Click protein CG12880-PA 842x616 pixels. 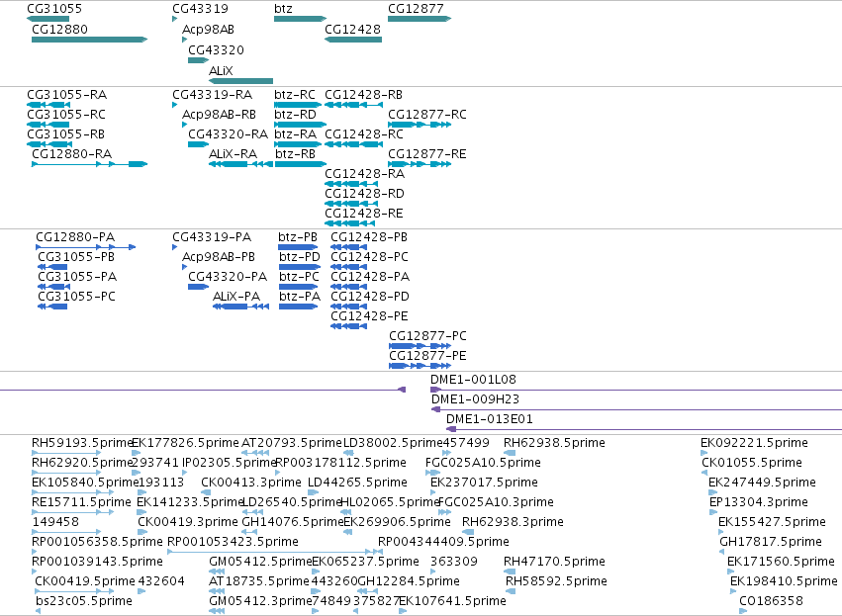pos(75,237)
